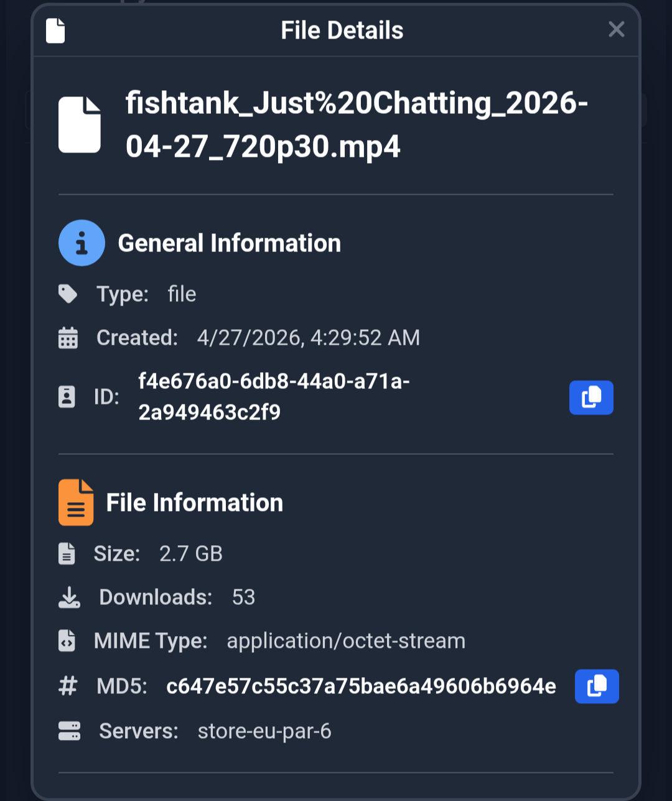Click the MIME Type: label

[151, 640]
